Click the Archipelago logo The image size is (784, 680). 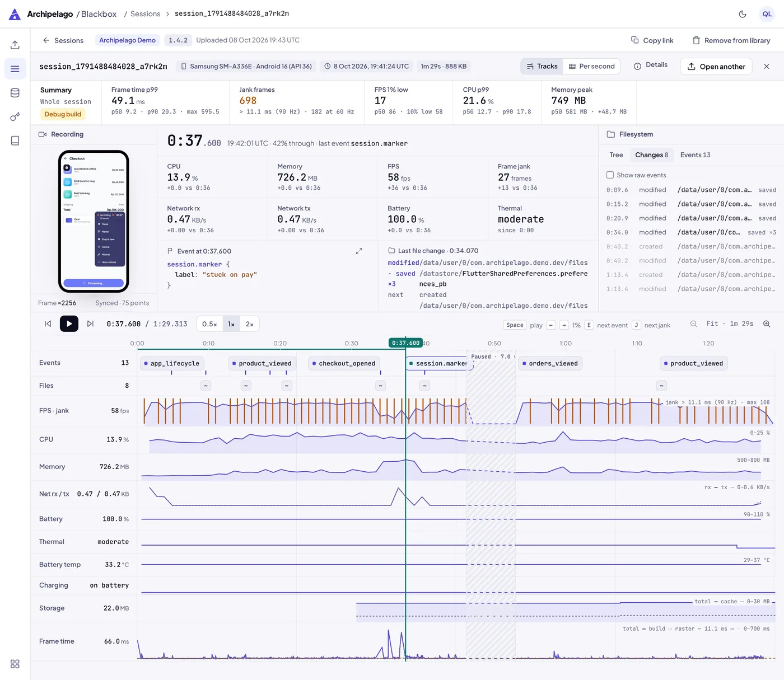[15, 14]
